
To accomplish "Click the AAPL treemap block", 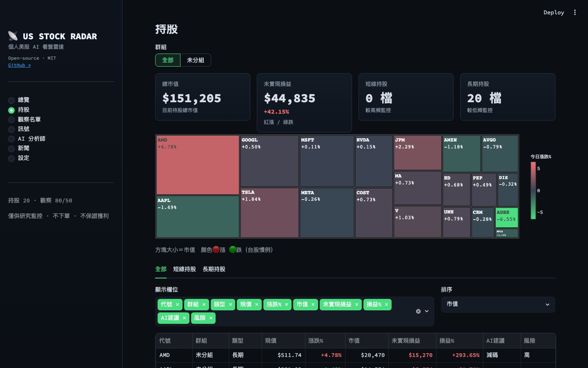I will (x=198, y=217).
